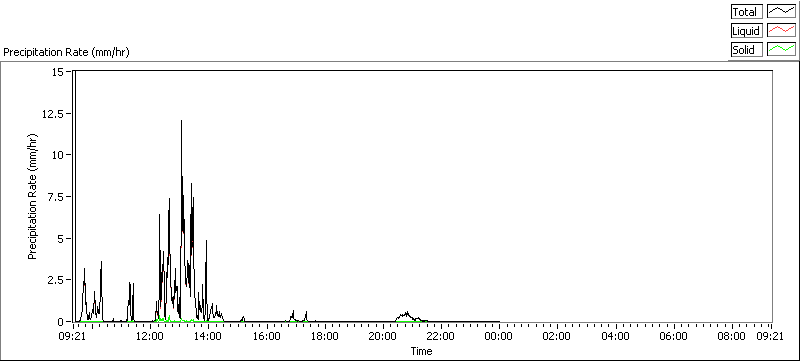Open the Total plot black line style swatch
The width and height of the screenshot is (800, 361).
(782, 12)
